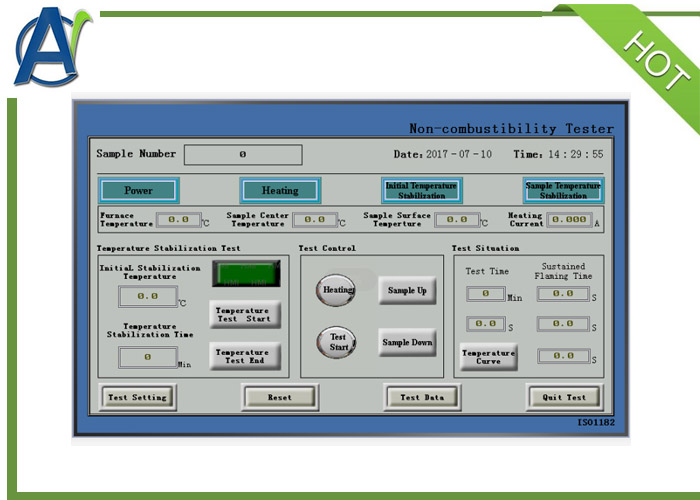
Task: Open the Test Setting screen
Action: click(137, 397)
